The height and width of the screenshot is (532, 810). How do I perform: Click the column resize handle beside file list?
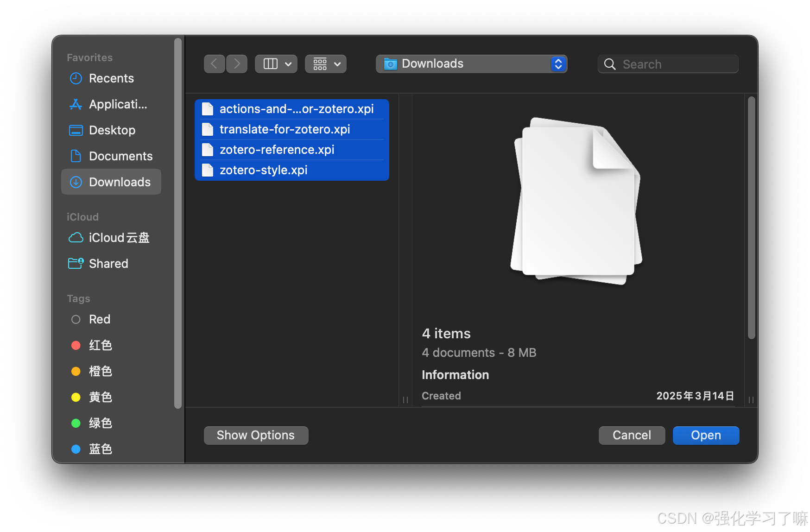coord(405,399)
